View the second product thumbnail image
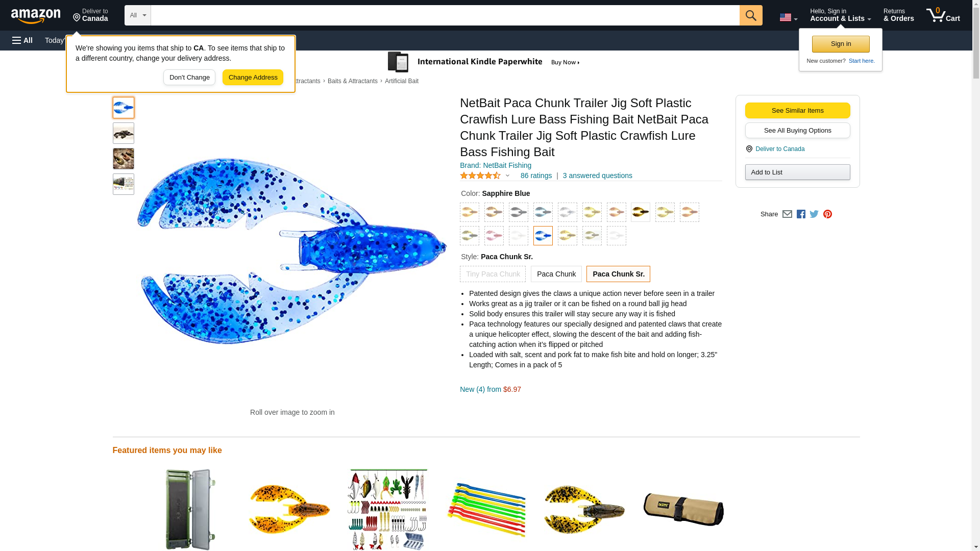Viewport: 980px width, 551px height. coord(124,133)
